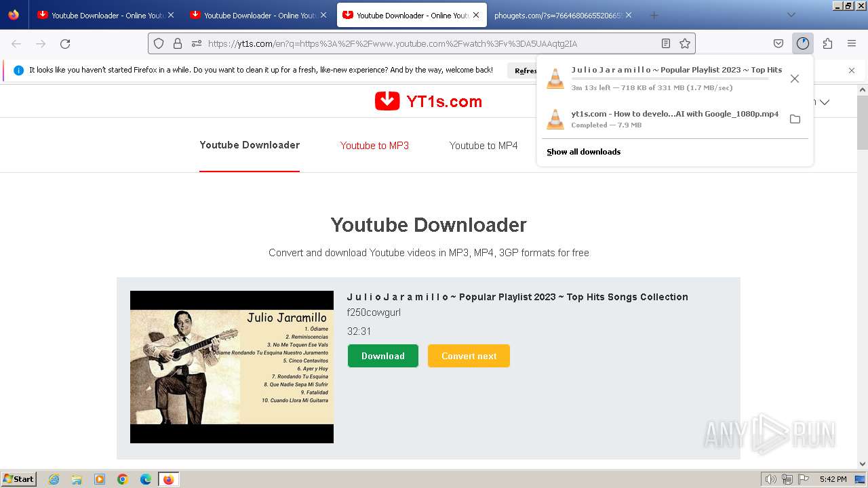This screenshot has width=868, height=488.
Task: Click completed yt1s.com mp4 download entry
Action: tap(675, 119)
